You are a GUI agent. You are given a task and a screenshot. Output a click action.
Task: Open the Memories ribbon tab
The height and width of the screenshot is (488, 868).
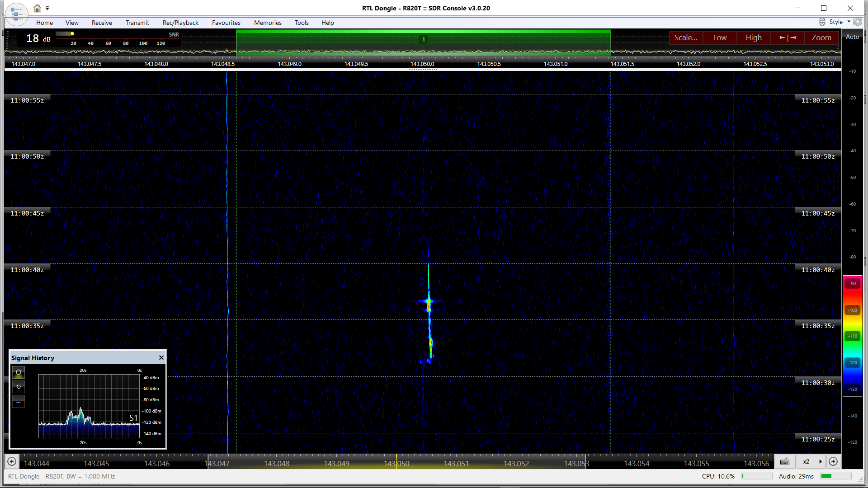(268, 23)
